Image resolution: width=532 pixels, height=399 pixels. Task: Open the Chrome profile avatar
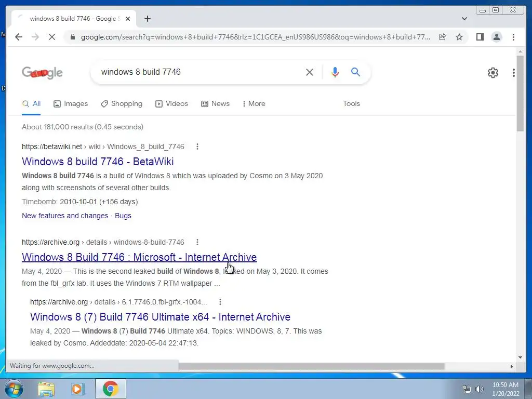pos(496,37)
